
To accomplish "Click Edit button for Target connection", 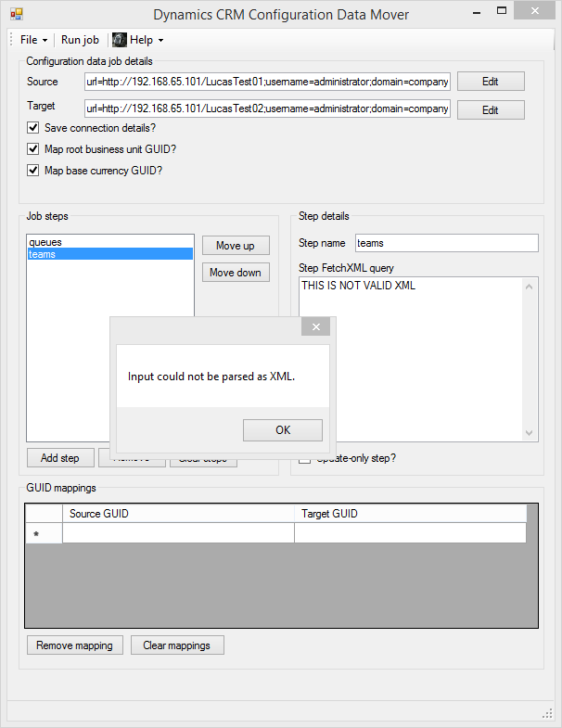I will click(491, 110).
